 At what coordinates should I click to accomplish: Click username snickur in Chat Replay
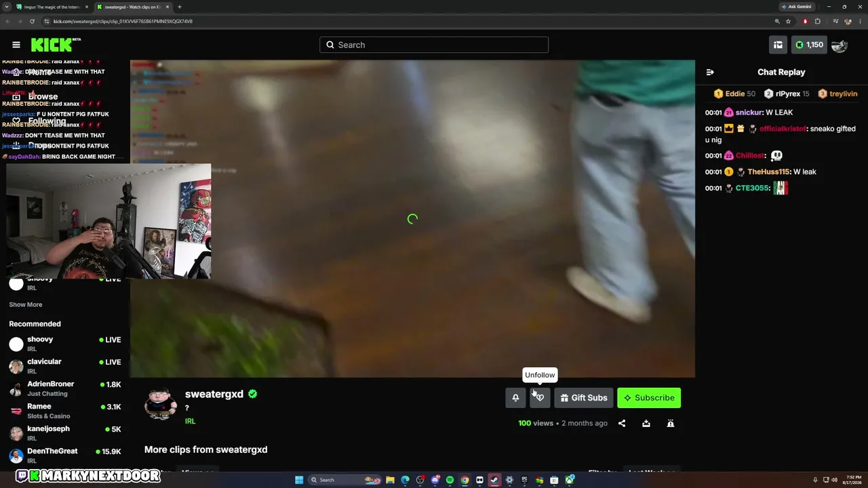coord(749,113)
